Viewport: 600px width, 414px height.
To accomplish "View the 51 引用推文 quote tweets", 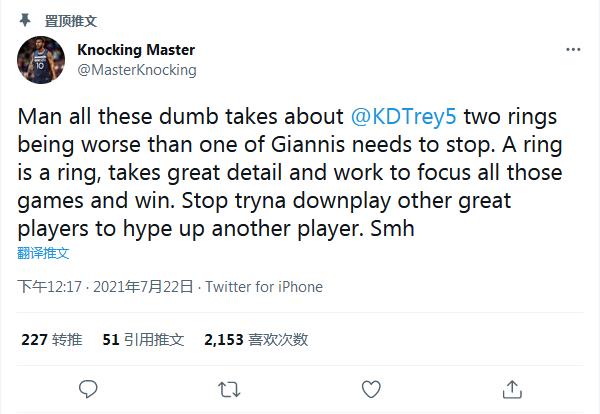I will click(x=143, y=339).
